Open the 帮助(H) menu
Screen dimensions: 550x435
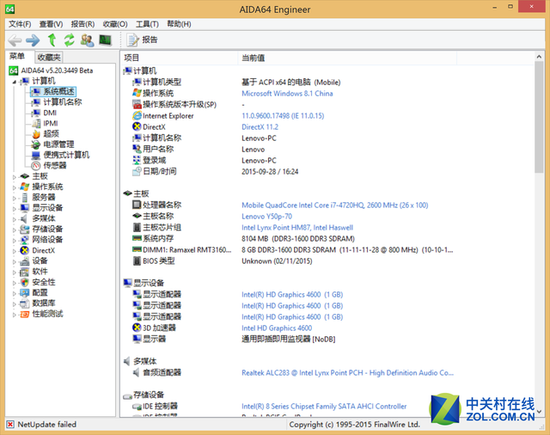[179, 24]
